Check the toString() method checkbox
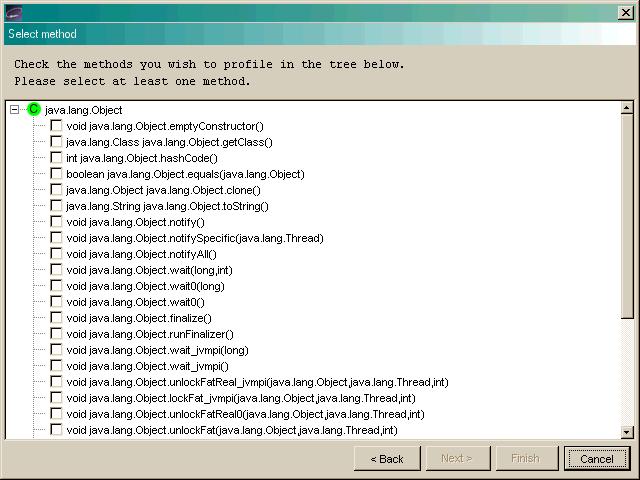The width and height of the screenshot is (640, 480). tap(56, 206)
